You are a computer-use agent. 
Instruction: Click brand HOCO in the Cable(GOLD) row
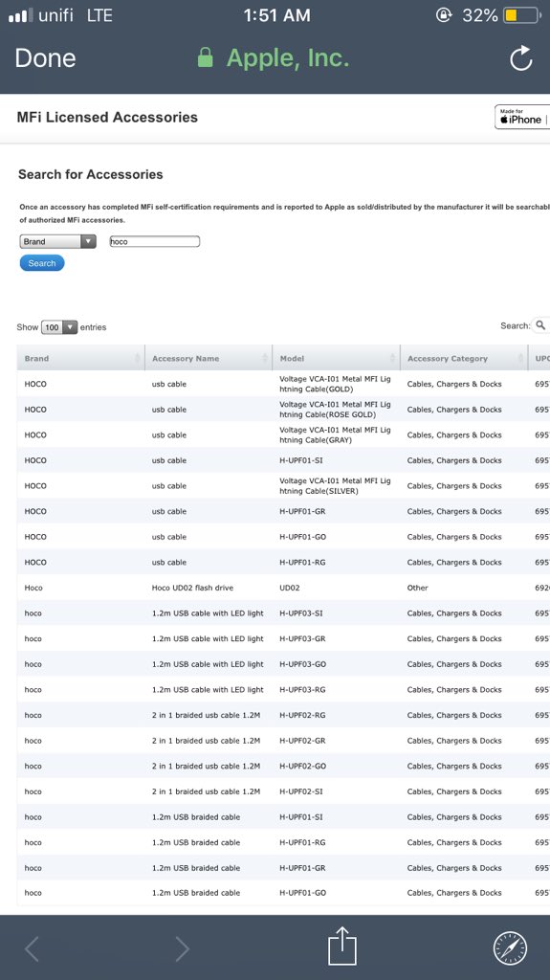[x=35, y=384]
